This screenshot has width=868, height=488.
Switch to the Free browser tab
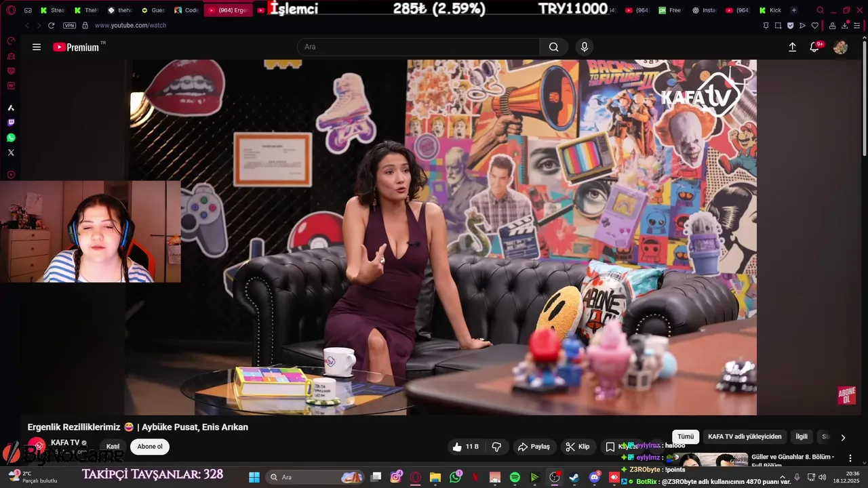[x=670, y=10]
